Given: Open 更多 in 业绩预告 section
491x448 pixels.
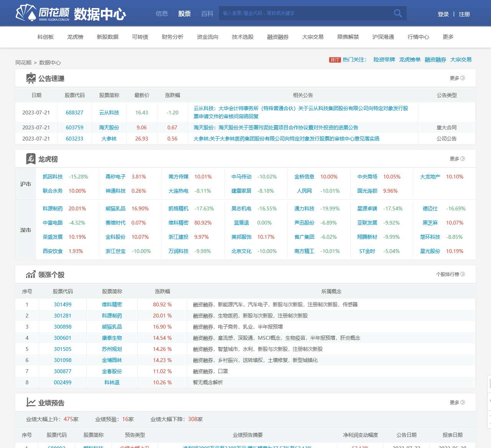Looking at the screenshot, I should coord(457,402).
